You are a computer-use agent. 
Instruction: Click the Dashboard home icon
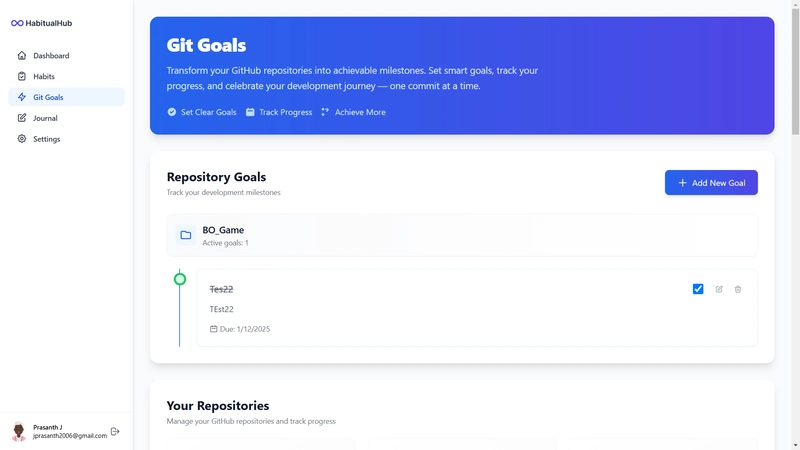pyautogui.click(x=22, y=56)
